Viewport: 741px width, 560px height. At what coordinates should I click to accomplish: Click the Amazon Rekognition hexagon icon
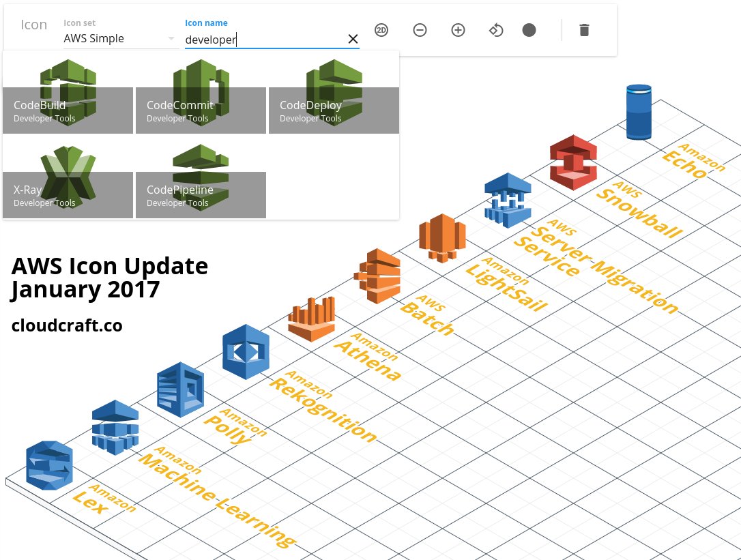tap(246, 351)
